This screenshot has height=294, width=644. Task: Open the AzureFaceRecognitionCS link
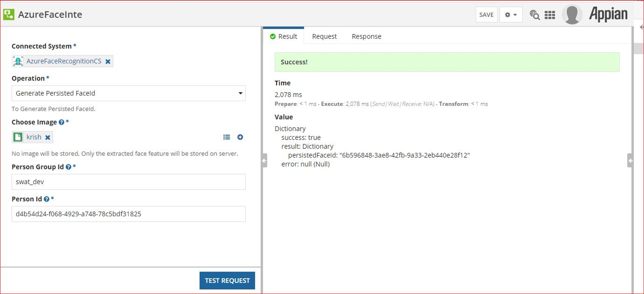(64, 61)
